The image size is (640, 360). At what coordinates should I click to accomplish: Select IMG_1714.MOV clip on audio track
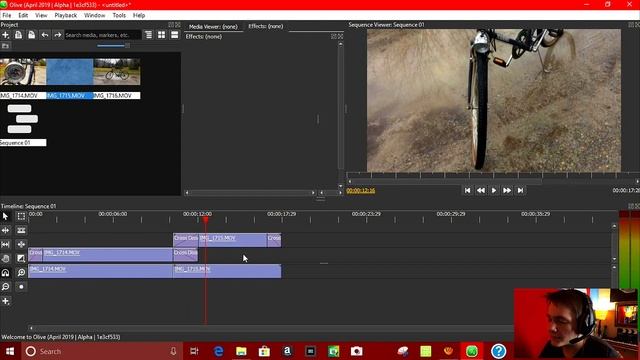coord(100,271)
